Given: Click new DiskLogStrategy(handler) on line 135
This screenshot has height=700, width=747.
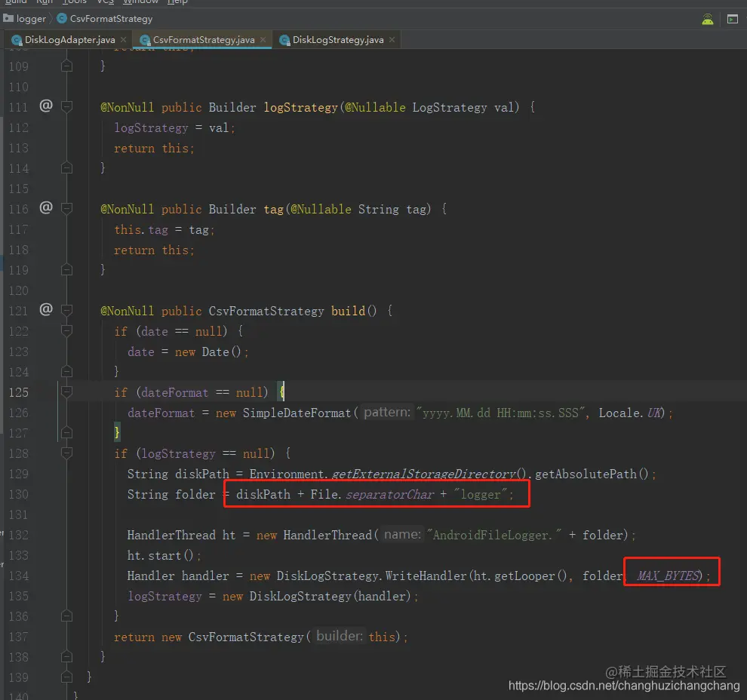Looking at the screenshot, I should click(x=316, y=596).
